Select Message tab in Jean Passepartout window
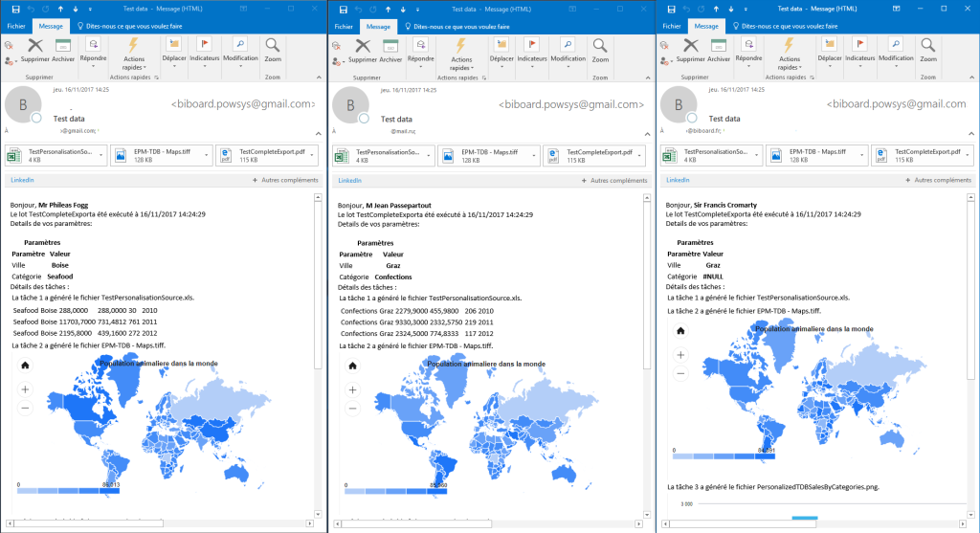Screen dimensions: 980x533 coord(378,27)
